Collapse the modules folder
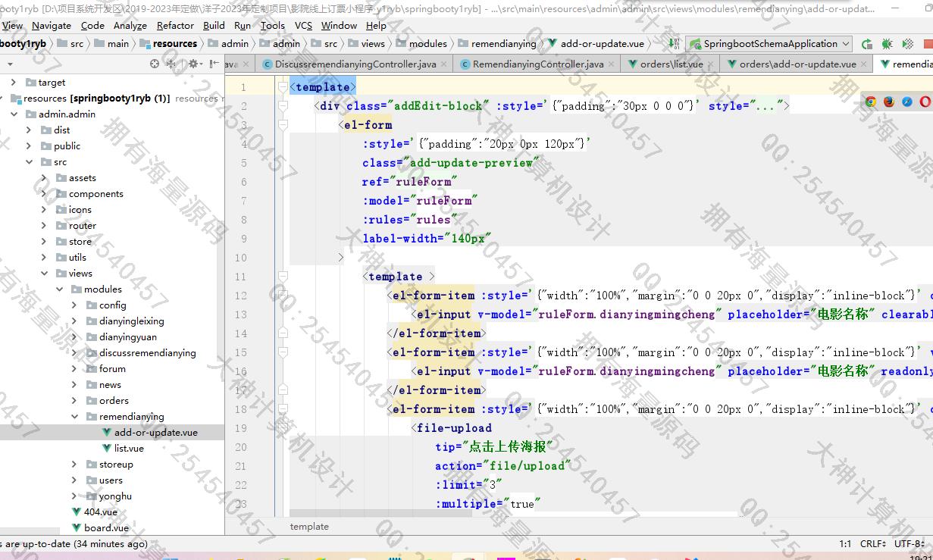This screenshot has height=560, width=933. point(59,289)
